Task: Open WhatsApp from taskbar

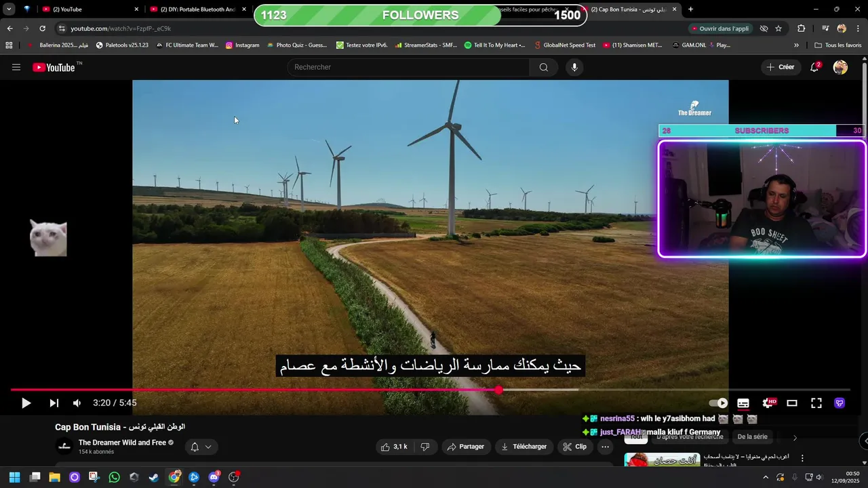Action: pyautogui.click(x=114, y=477)
